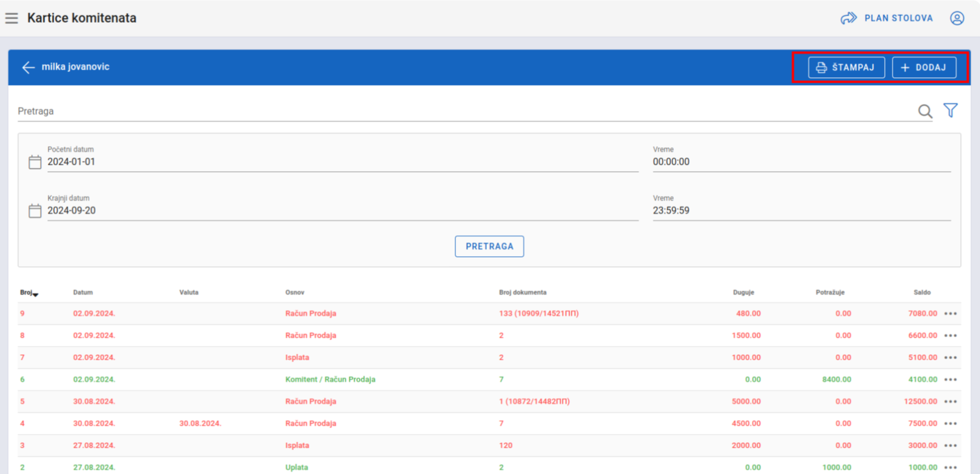
Task: Open the user account profile icon
Action: [957, 18]
